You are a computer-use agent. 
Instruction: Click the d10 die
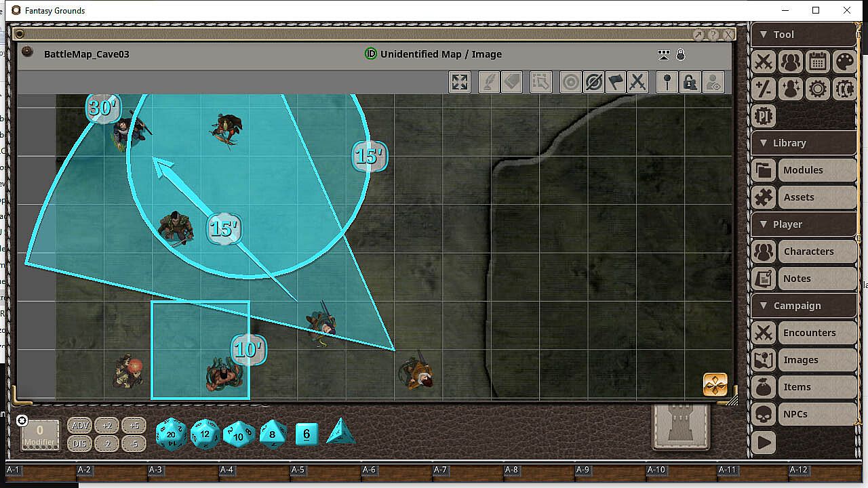tap(239, 434)
